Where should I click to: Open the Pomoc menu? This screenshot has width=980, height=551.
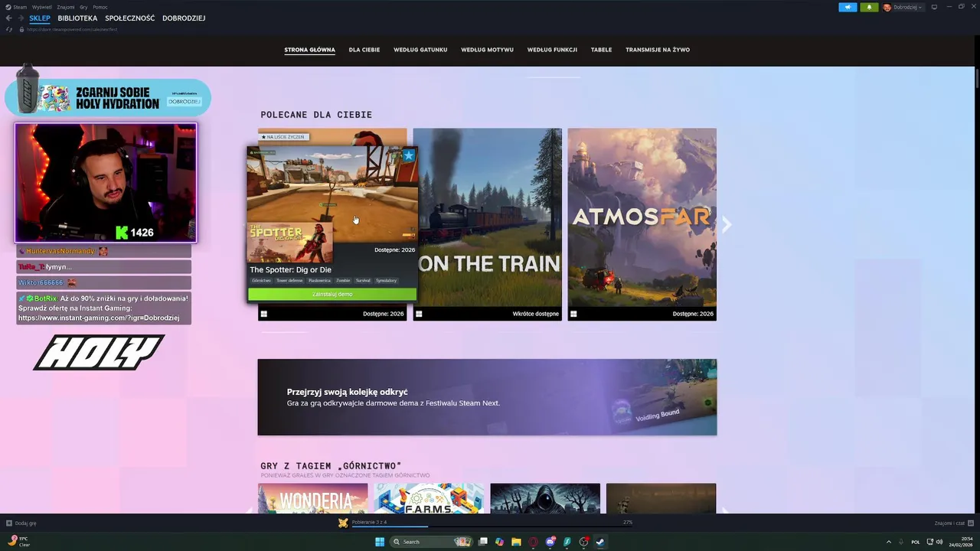coord(100,7)
